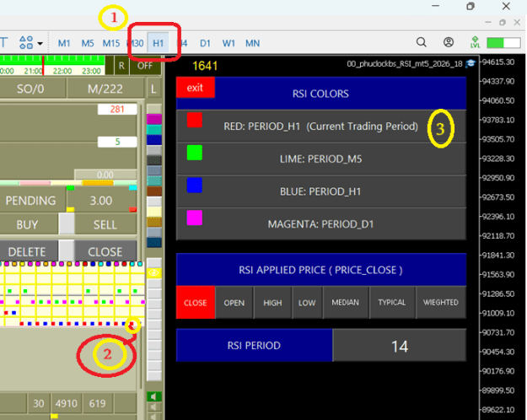Click the cell showing 30

(x=38, y=403)
